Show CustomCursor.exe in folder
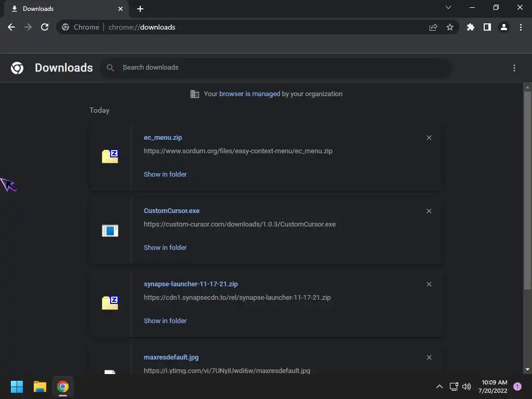 pos(165,248)
